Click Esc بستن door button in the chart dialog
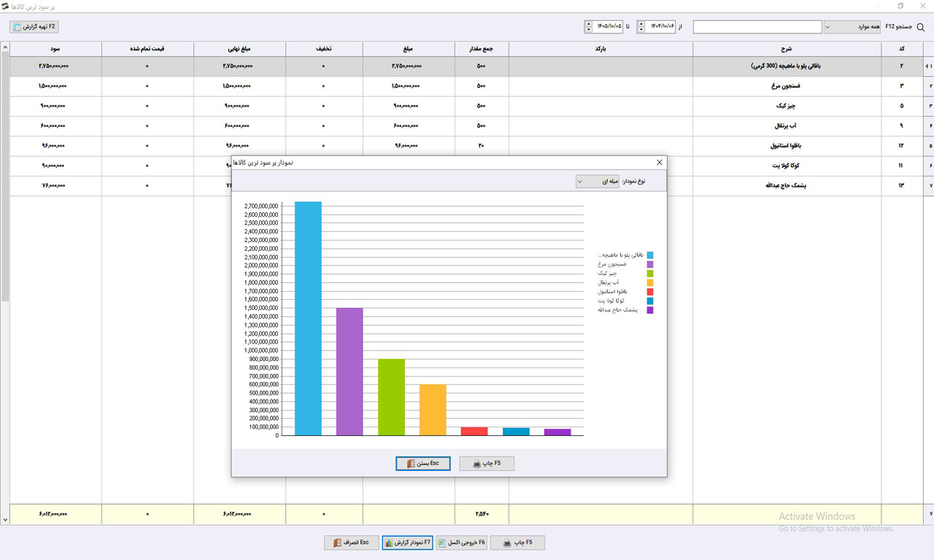 point(423,464)
